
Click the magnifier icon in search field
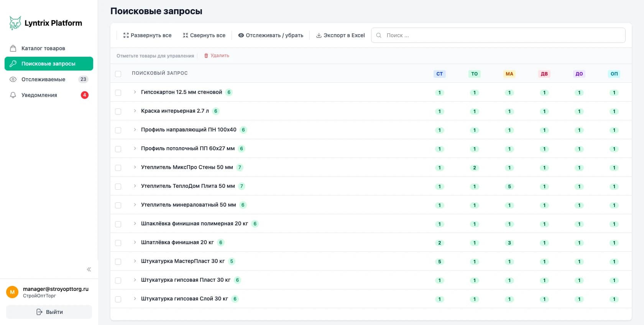379,35
